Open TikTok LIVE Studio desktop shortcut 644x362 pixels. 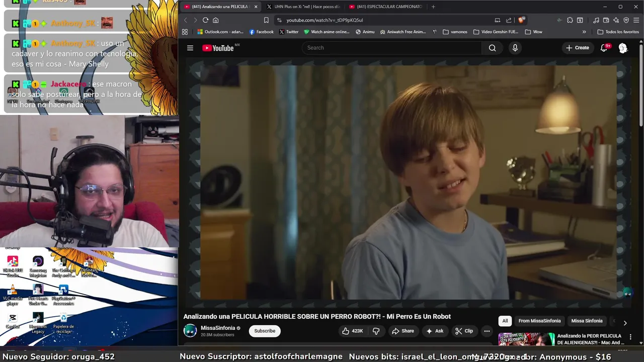coord(13,266)
